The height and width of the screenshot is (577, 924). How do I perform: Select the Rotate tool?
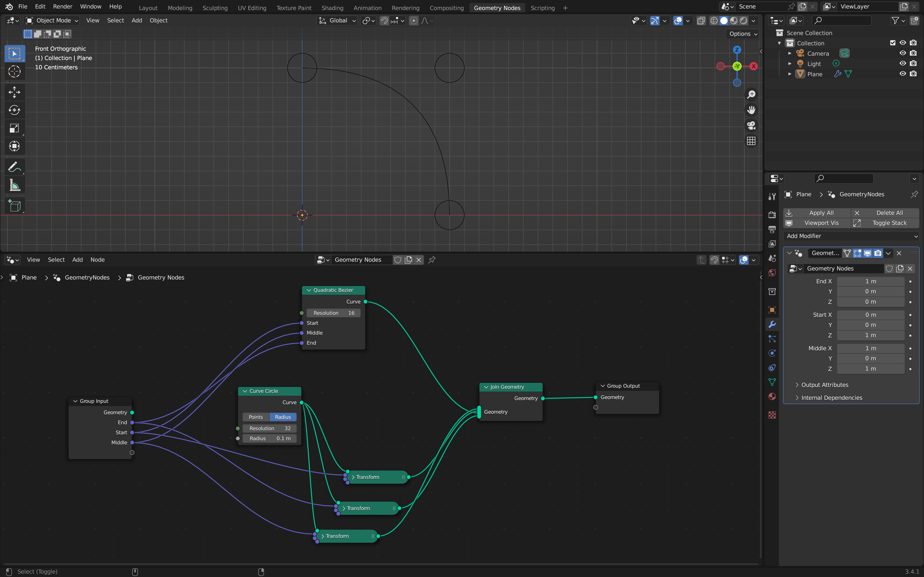tap(14, 110)
